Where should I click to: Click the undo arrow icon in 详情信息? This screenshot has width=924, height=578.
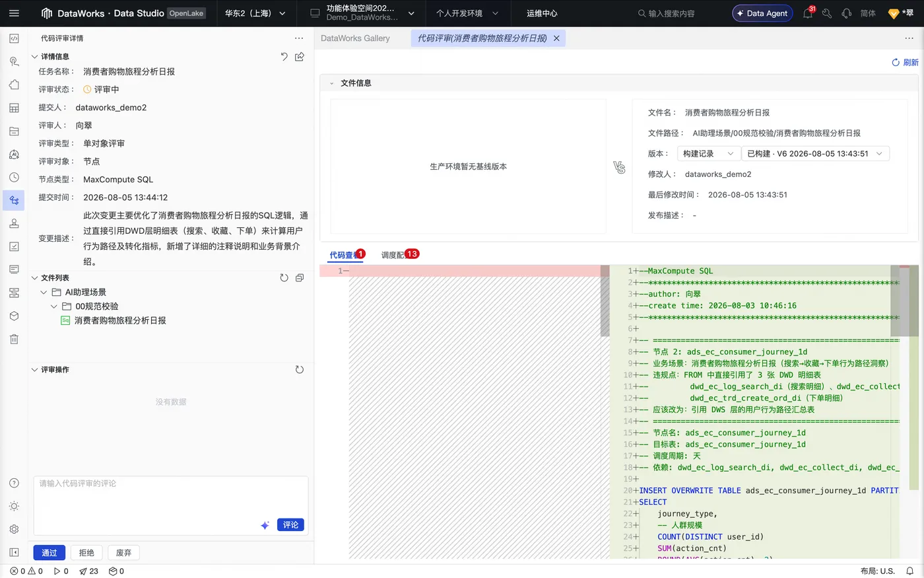tap(284, 57)
